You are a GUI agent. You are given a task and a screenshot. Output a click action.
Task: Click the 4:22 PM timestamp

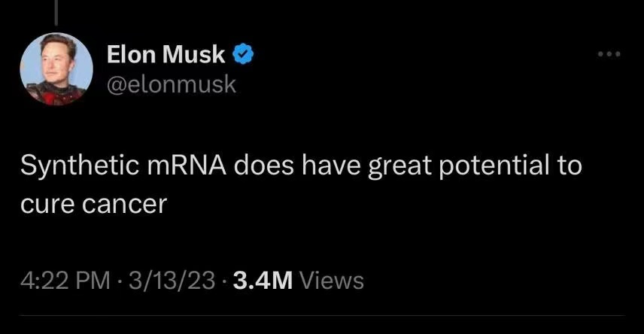pos(67,281)
